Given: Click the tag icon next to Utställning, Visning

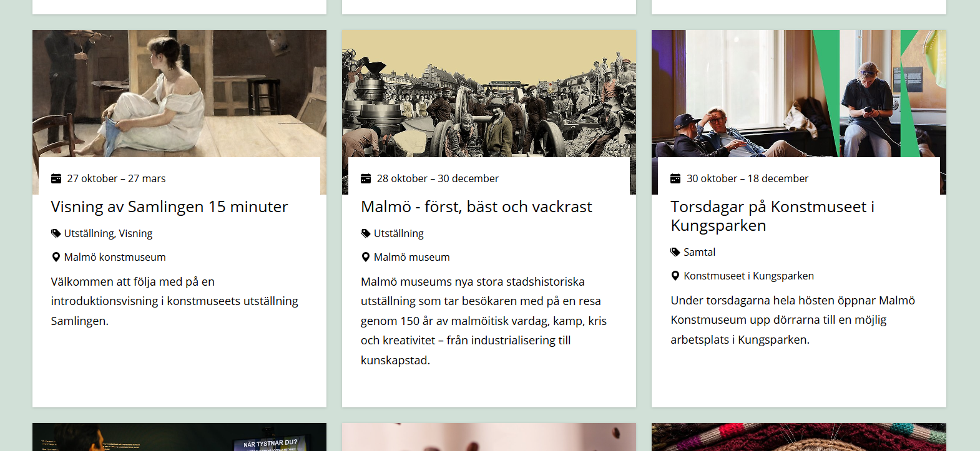Looking at the screenshot, I should 54,233.
